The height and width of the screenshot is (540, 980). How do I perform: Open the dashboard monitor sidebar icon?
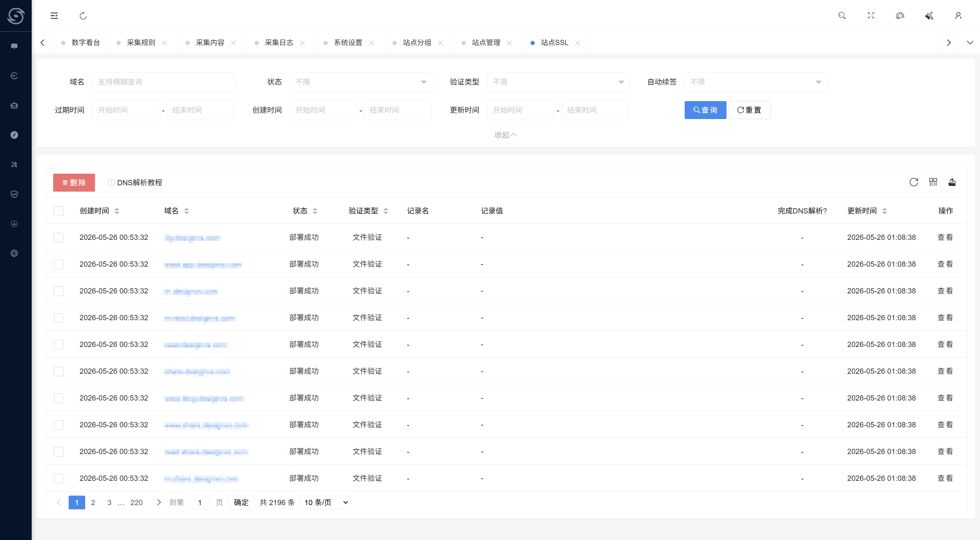point(14,46)
